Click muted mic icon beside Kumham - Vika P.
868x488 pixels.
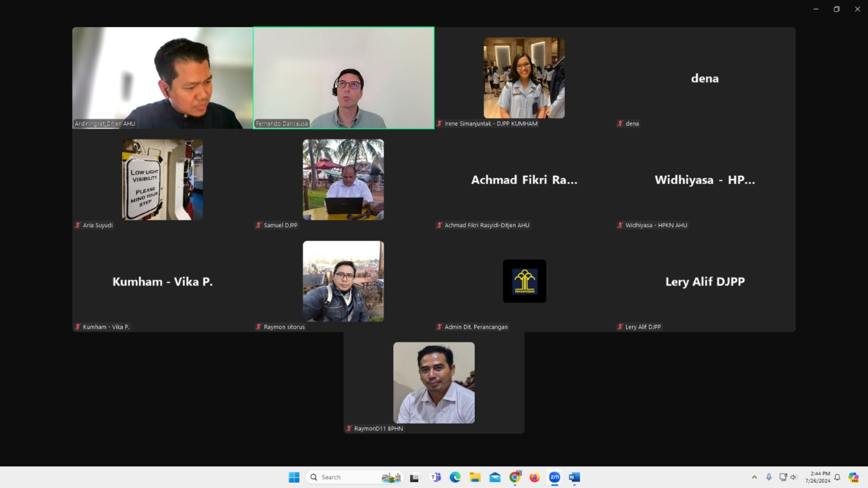(78, 327)
